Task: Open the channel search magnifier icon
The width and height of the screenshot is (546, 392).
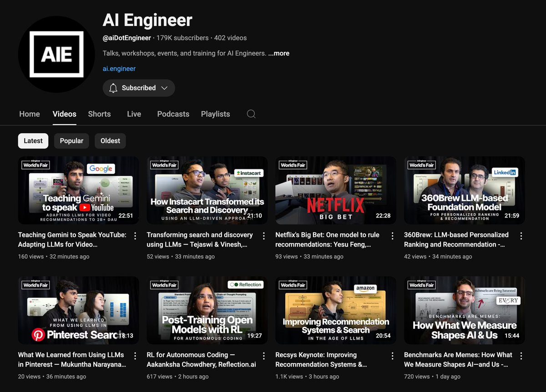Action: coord(251,114)
